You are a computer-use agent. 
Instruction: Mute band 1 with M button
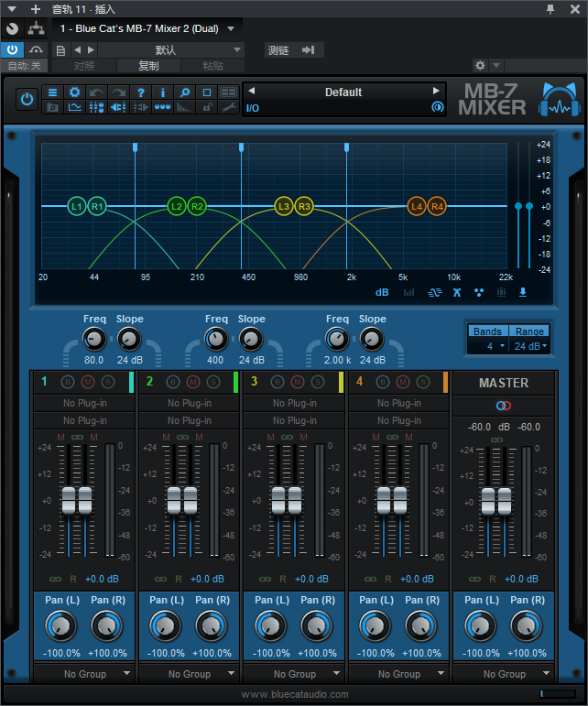(x=88, y=382)
